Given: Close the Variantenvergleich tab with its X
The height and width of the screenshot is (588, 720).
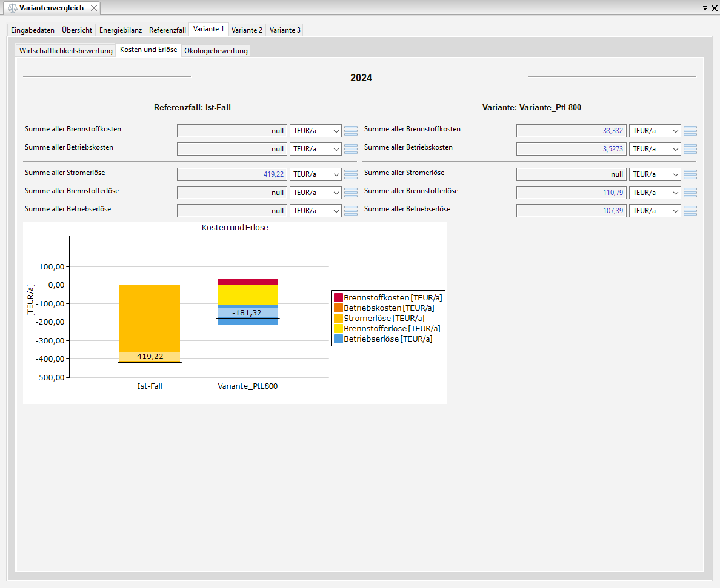Looking at the screenshot, I should [x=94, y=8].
